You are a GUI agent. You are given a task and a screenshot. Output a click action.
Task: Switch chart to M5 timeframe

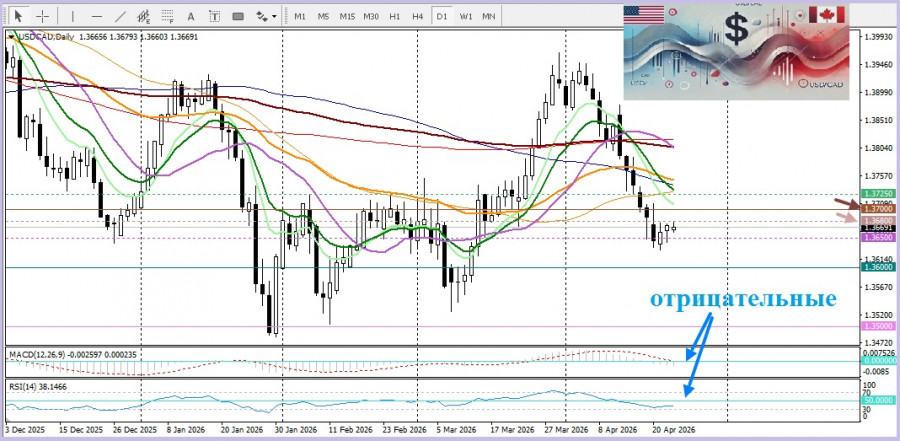click(x=323, y=16)
